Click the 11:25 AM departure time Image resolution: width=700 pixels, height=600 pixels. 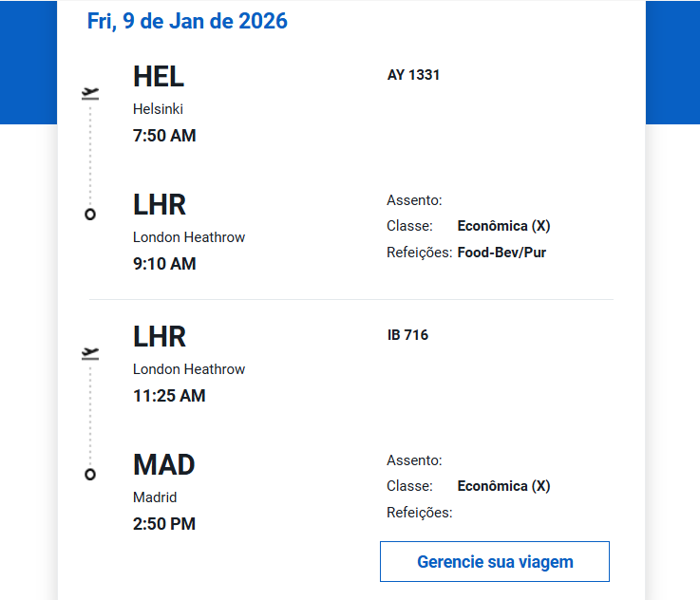169,396
